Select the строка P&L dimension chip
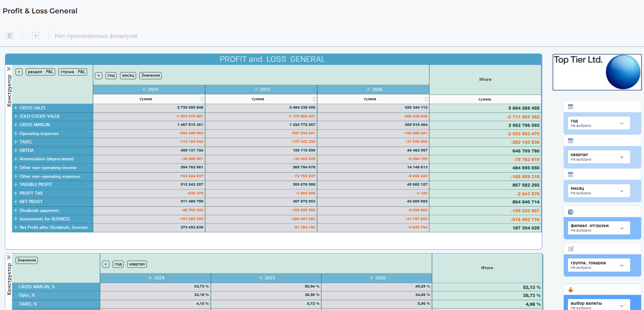 coord(73,72)
